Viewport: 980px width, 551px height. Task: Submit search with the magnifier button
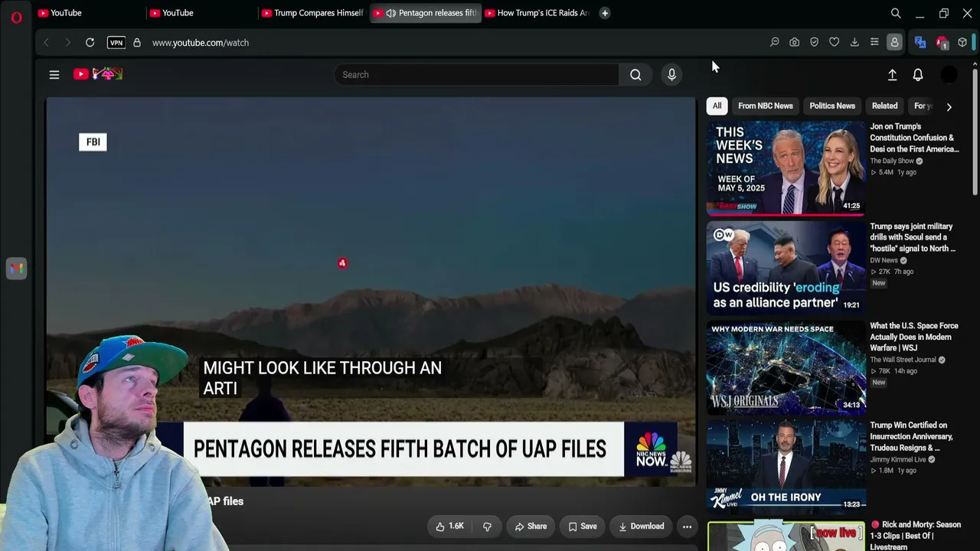[x=635, y=74]
